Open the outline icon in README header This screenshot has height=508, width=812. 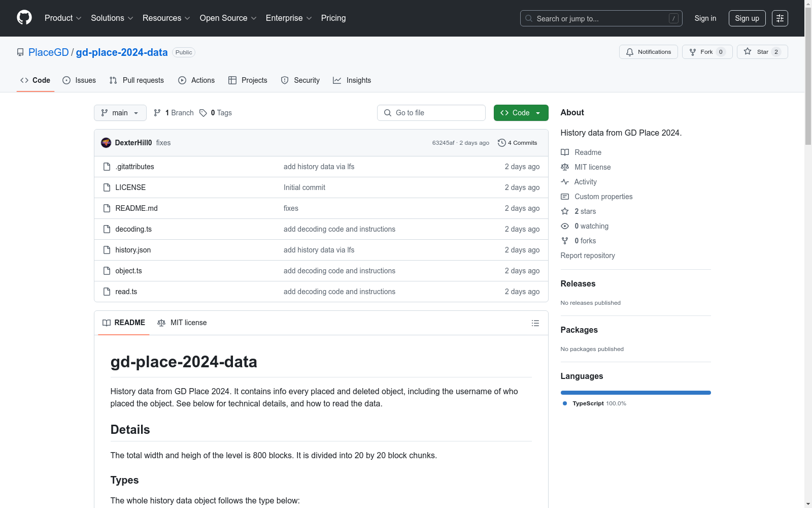[535, 323]
